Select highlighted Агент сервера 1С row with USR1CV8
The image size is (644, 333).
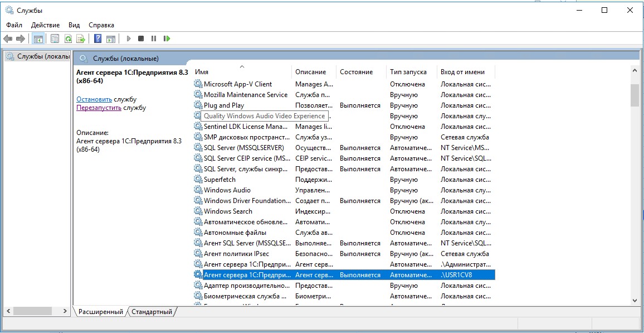click(x=344, y=275)
